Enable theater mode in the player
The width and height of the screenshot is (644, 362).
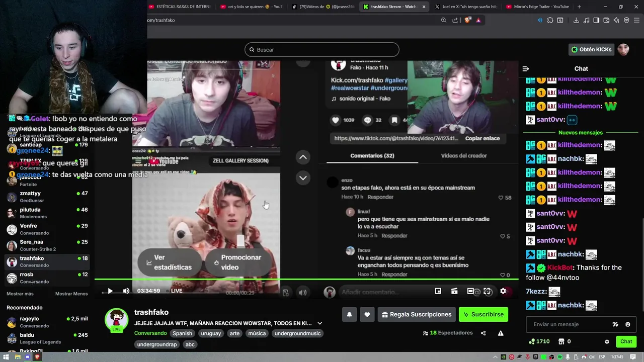(470, 291)
